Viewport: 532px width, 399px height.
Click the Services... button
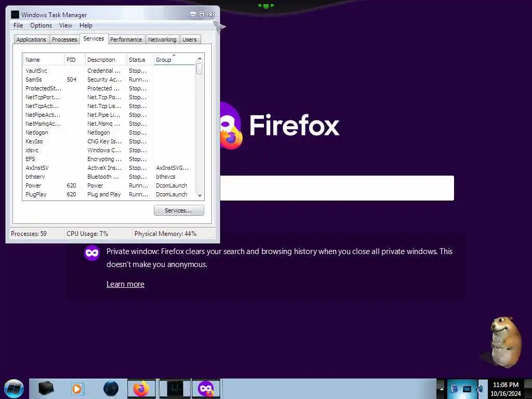tap(179, 210)
